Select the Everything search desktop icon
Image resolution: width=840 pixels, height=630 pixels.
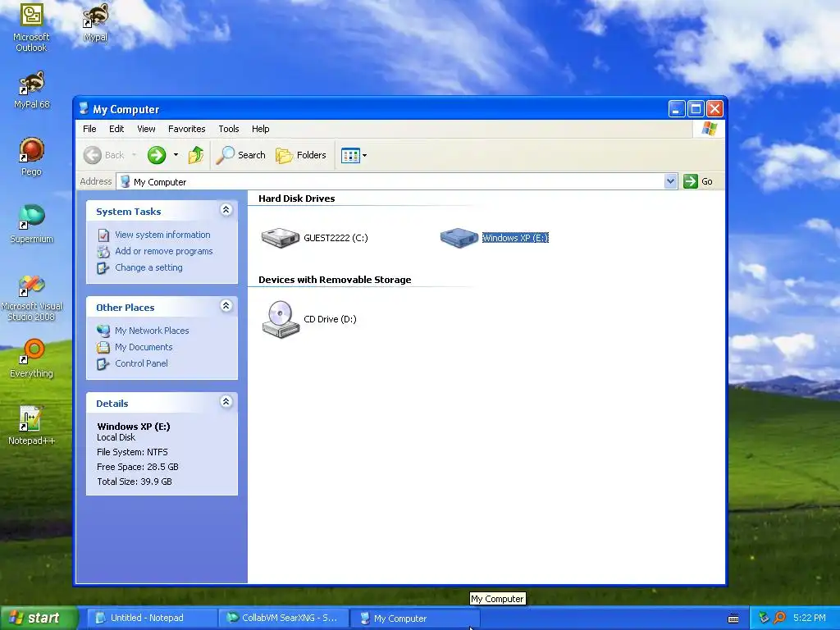click(32, 358)
